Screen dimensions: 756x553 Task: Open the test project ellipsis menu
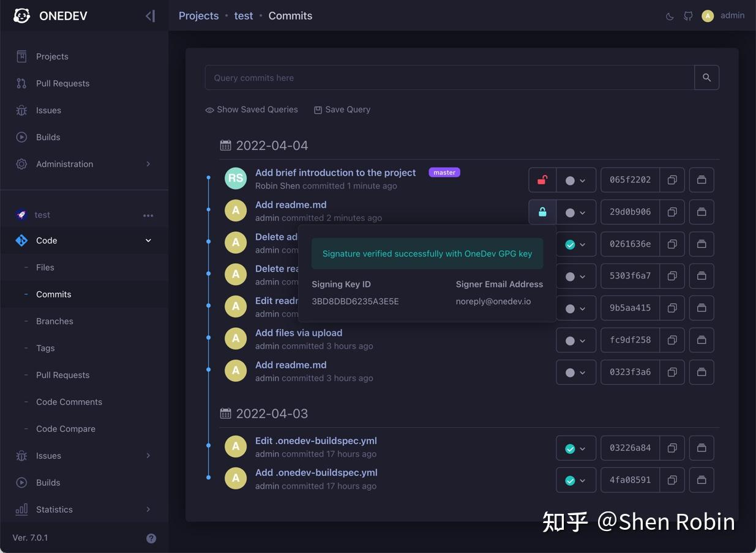pos(148,215)
